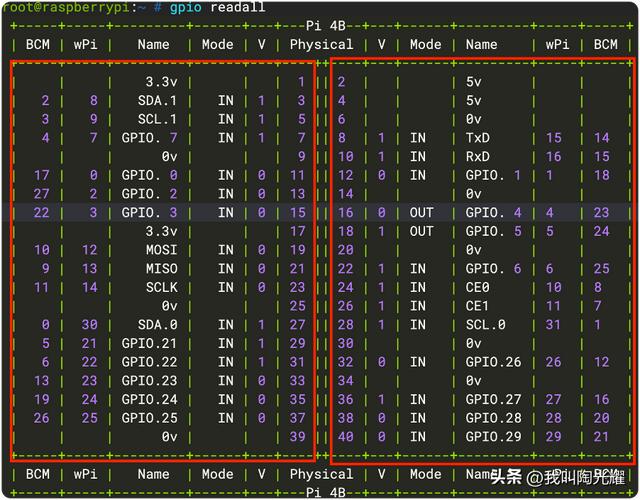Click the 'GPIO. 7' name cell
Screen dimensions: 640x500
149,138
